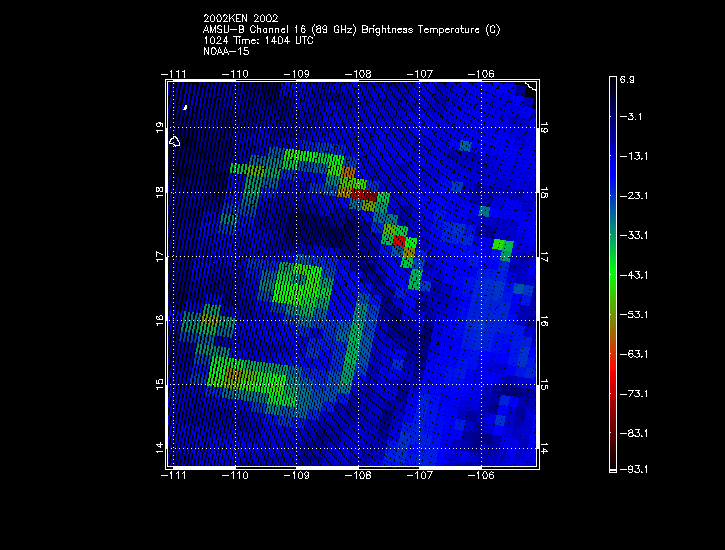Click the isolated green pixel east of the storm
Screen dimensions: 725x550
[502, 245]
